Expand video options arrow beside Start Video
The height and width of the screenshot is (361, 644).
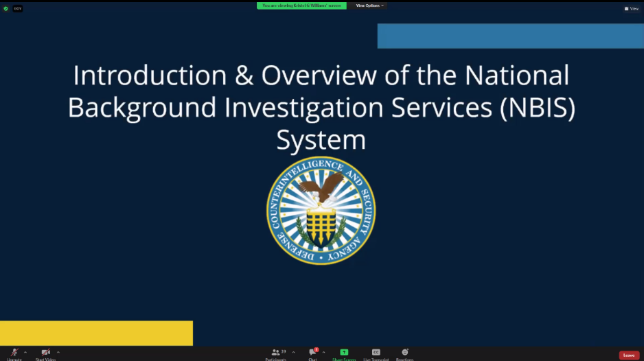pos(58,352)
